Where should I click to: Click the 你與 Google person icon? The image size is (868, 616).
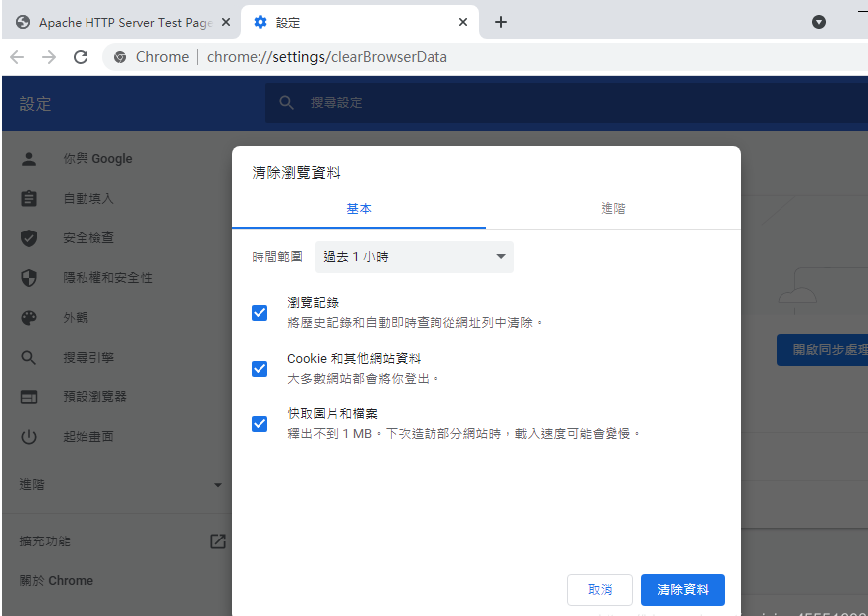point(29,158)
